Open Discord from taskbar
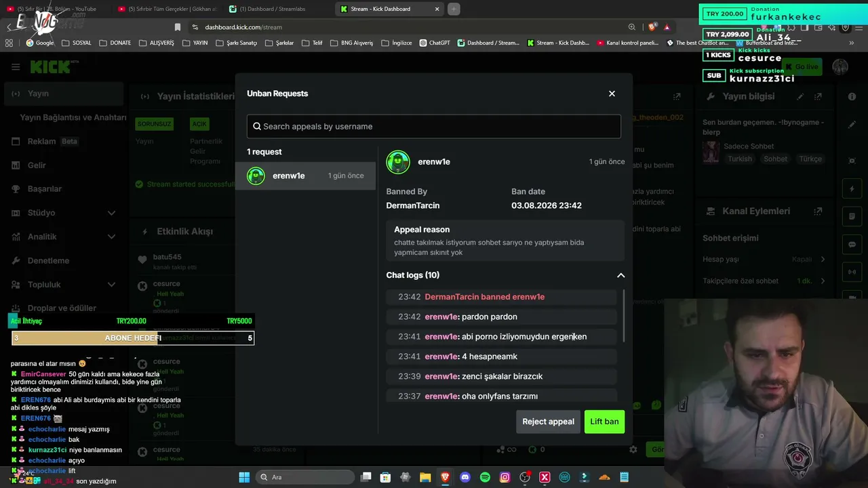Screen dimensions: 868x488 point(465,477)
